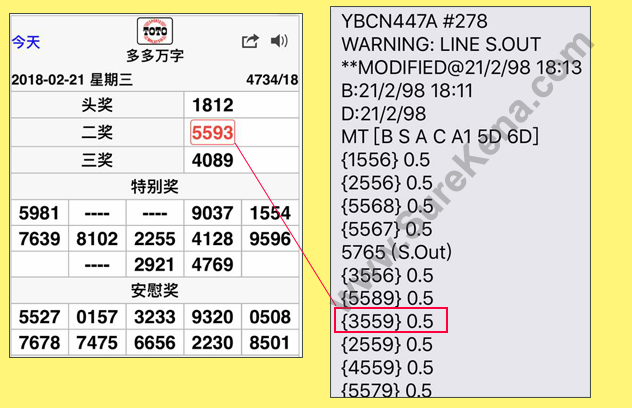Select the third prize number 4089
The image size is (632, 408).
(x=212, y=160)
